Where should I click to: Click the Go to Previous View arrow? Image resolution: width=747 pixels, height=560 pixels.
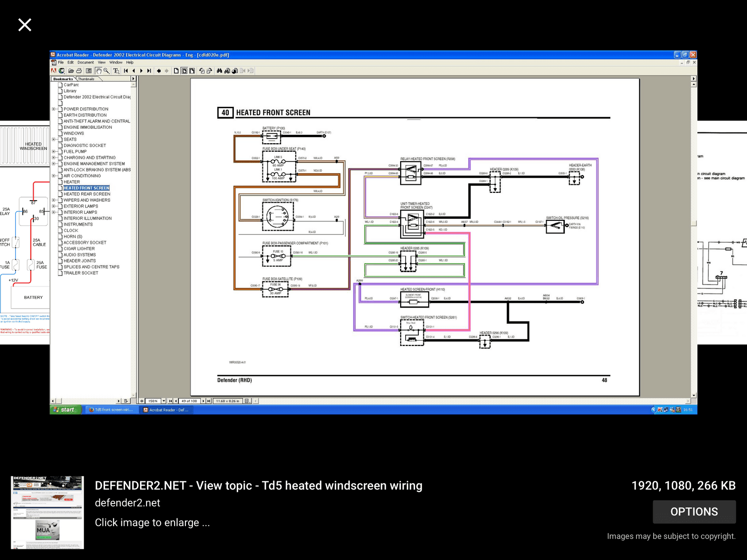coord(159,71)
